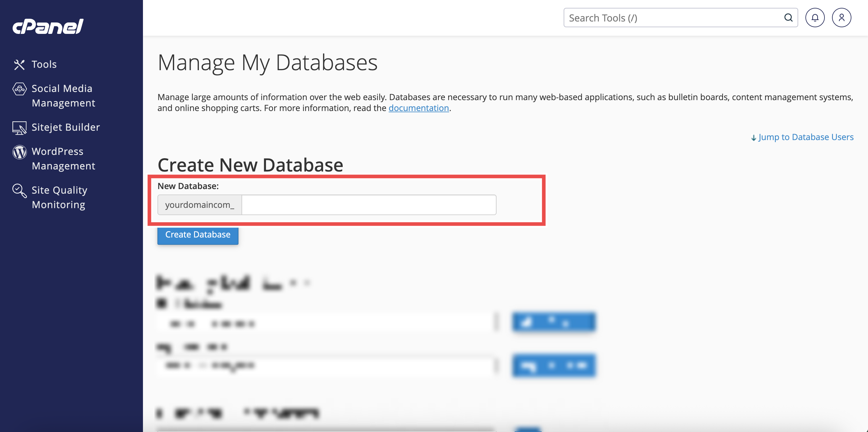Click the Create New Database heading

(250, 165)
